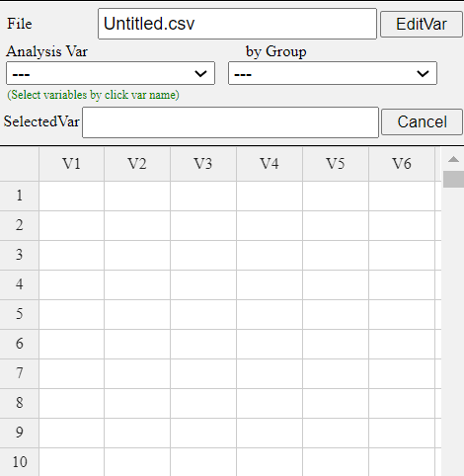Screen dimensions: 464x476
Task: Select the V6 column header
Action: pos(402,164)
